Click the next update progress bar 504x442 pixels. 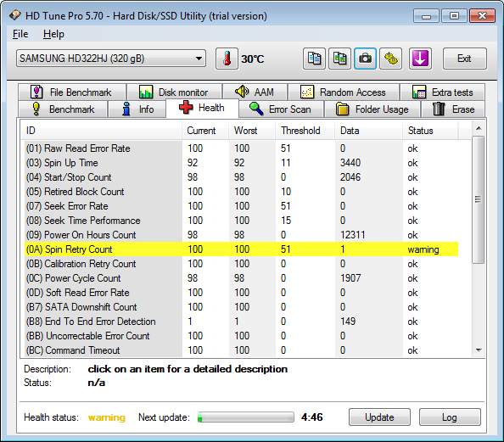click(246, 417)
